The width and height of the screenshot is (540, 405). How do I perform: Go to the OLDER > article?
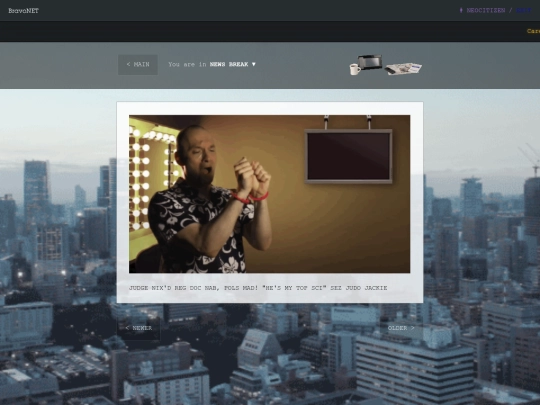point(401,328)
